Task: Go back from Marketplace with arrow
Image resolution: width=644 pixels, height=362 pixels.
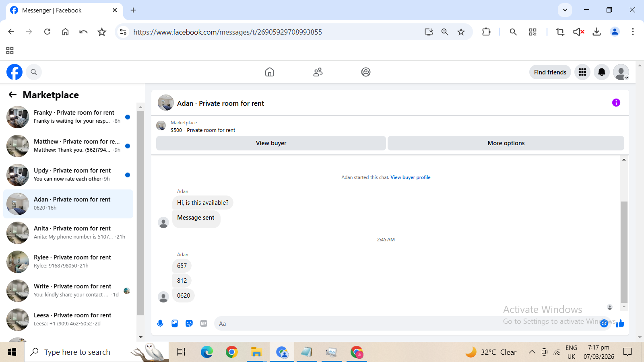Action: coord(13,95)
